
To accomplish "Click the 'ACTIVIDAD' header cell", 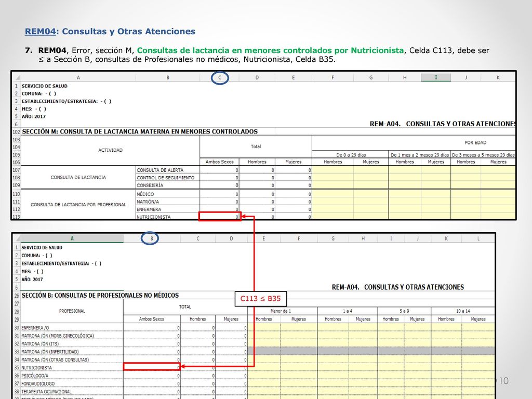I will [x=110, y=150].
